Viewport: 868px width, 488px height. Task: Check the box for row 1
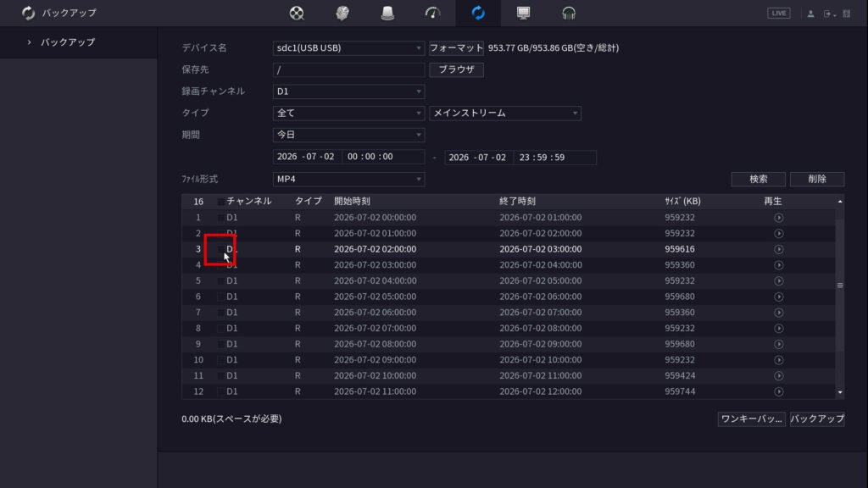[x=220, y=218]
